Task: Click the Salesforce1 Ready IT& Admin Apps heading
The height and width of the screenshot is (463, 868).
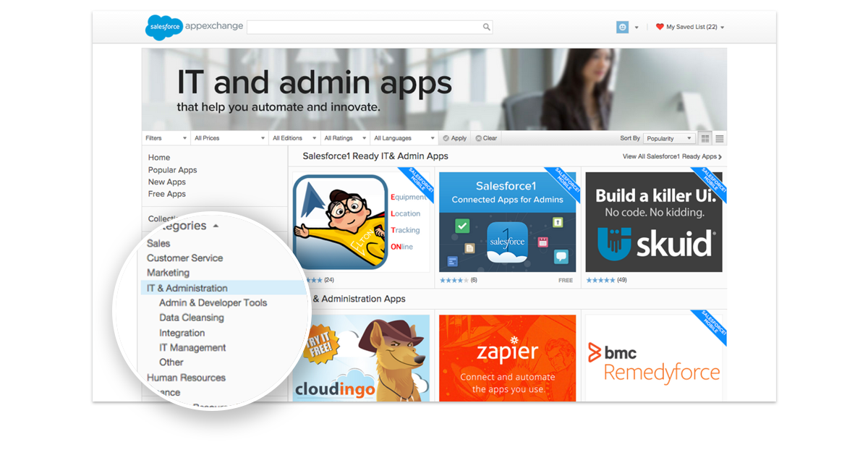Action: click(x=375, y=156)
